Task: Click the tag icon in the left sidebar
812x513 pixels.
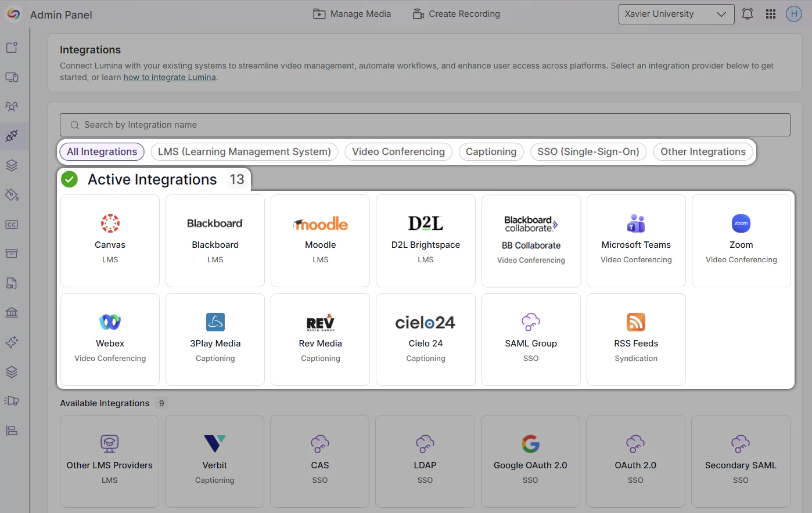Action: click(12, 195)
